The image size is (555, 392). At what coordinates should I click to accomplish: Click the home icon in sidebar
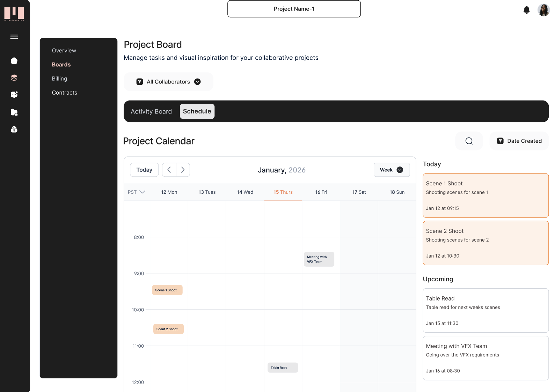(x=14, y=61)
